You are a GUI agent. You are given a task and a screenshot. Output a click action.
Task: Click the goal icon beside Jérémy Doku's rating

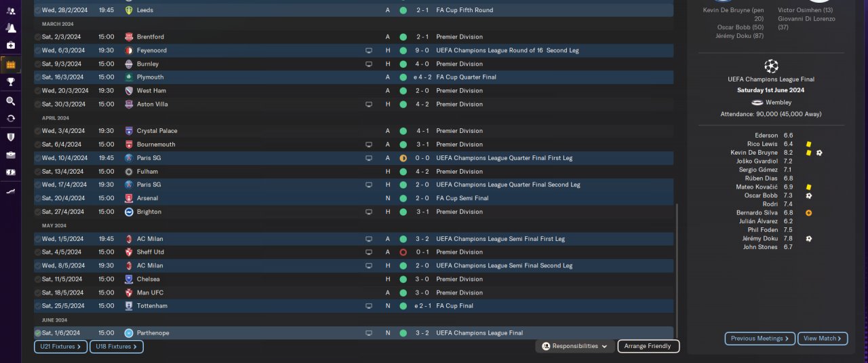pos(808,239)
